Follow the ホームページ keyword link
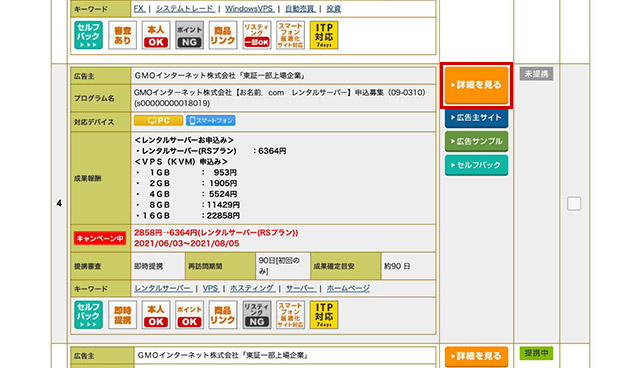The width and height of the screenshot is (640, 368). click(x=348, y=288)
